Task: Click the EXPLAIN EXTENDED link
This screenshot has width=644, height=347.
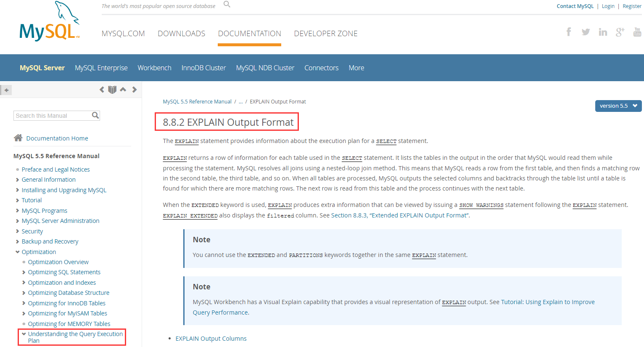Action: tap(190, 215)
